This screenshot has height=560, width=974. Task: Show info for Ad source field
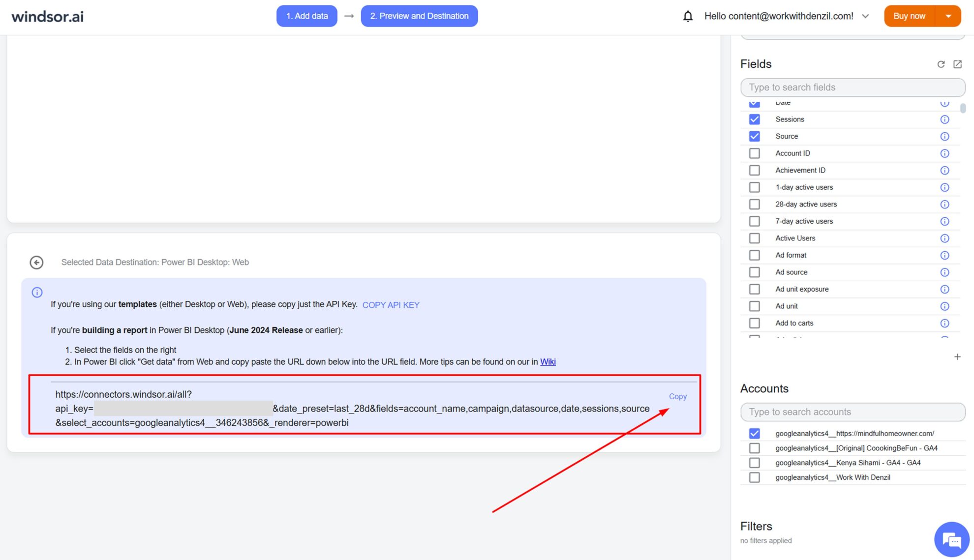pos(944,272)
